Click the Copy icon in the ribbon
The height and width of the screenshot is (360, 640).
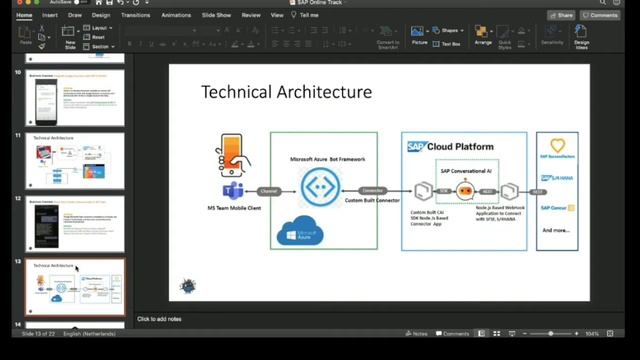pos(42,37)
